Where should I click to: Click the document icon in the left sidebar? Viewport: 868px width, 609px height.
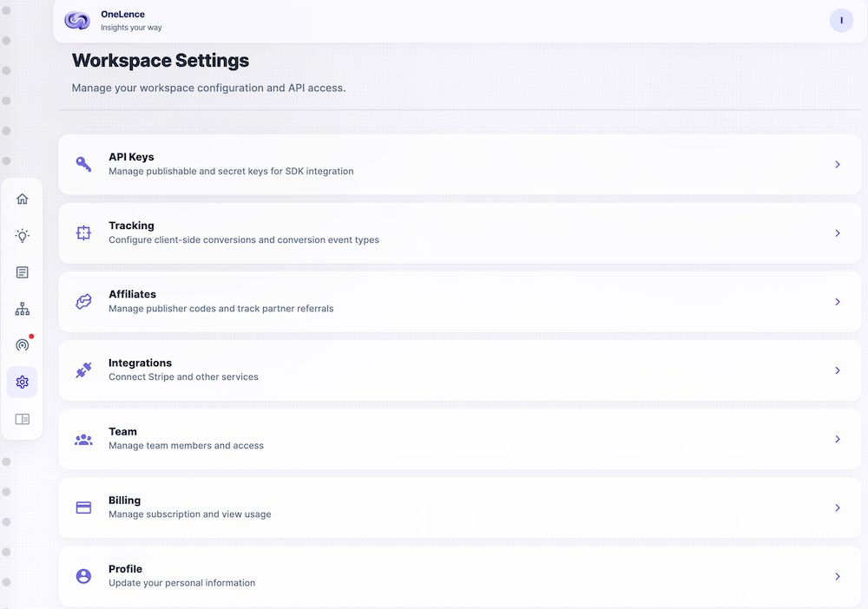pyautogui.click(x=23, y=272)
